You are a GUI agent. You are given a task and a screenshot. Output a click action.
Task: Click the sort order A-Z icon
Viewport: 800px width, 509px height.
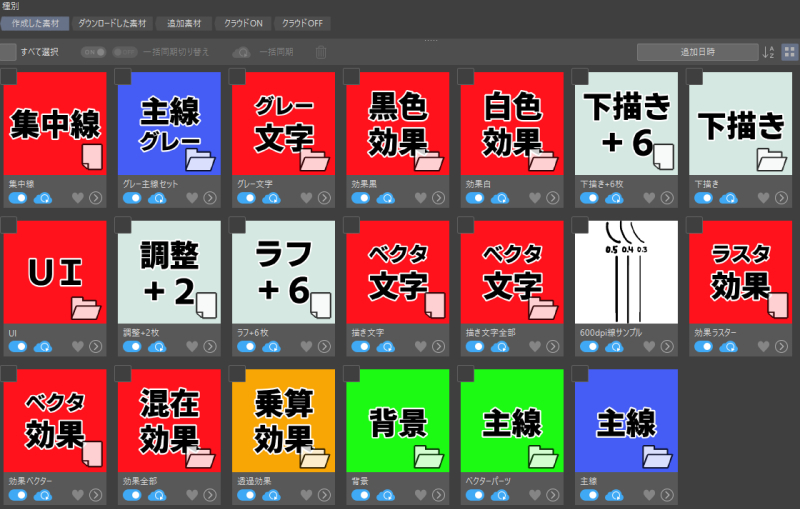pos(768,52)
